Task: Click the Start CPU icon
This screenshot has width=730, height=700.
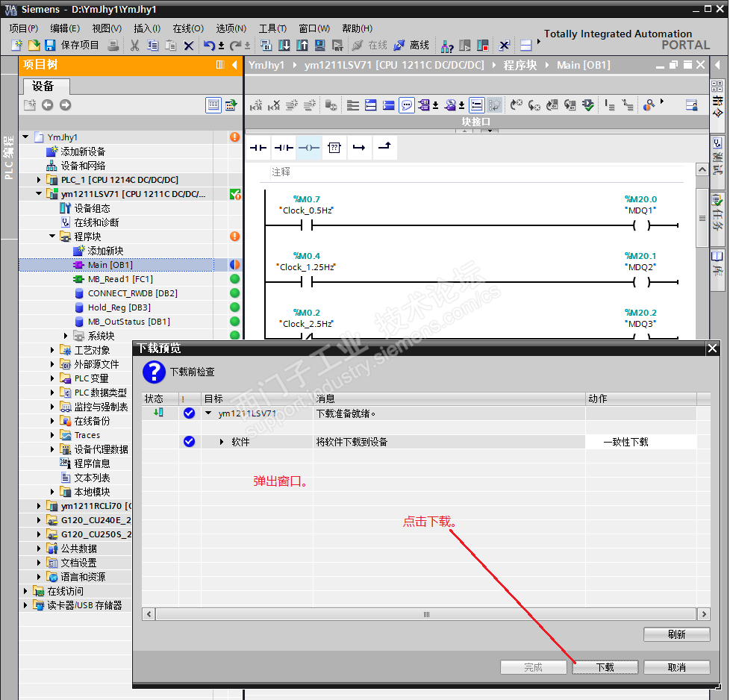Action: [464, 45]
